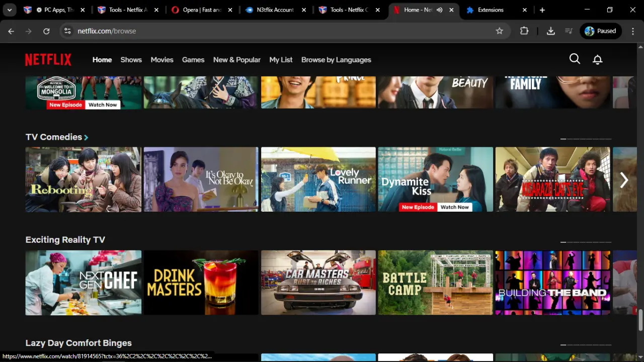The height and width of the screenshot is (362, 644).
Task: Go back in browser history
Action: [x=11, y=31]
